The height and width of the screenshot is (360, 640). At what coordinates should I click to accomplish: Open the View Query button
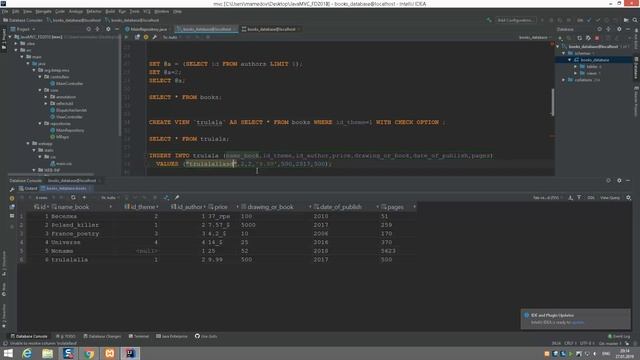tap(610, 198)
